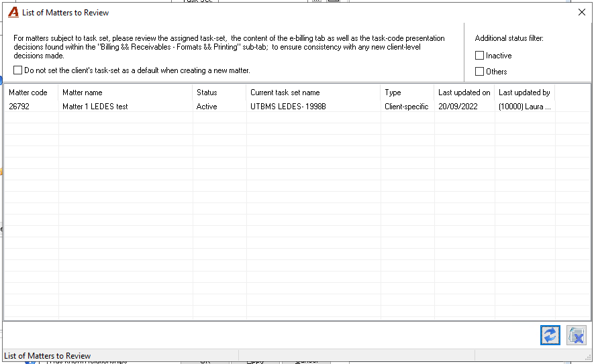Sort by Last updated on header
This screenshot has width=596, height=364.
pos(464,93)
